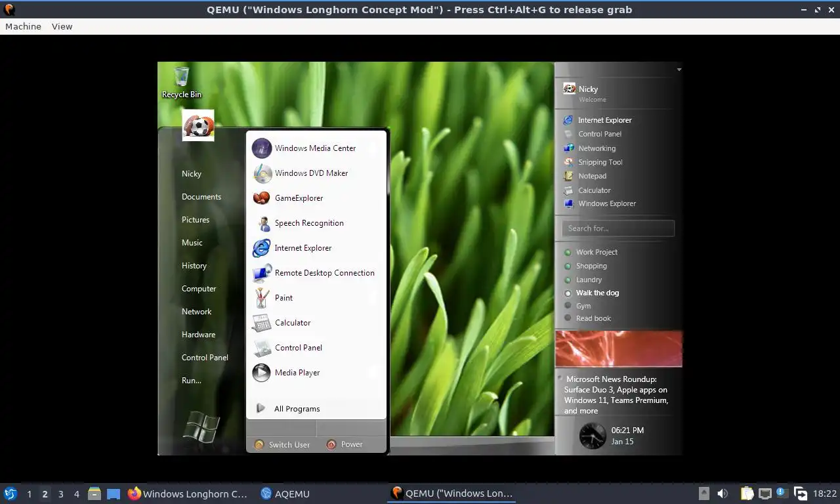Open Network from start menu
Screen dimensions: 840x504
click(197, 312)
